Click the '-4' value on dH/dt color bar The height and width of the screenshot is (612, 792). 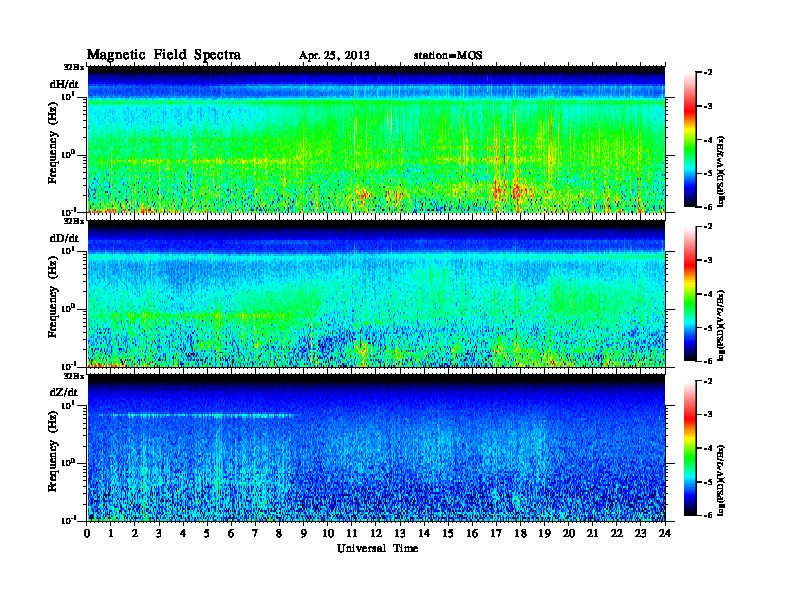point(708,140)
